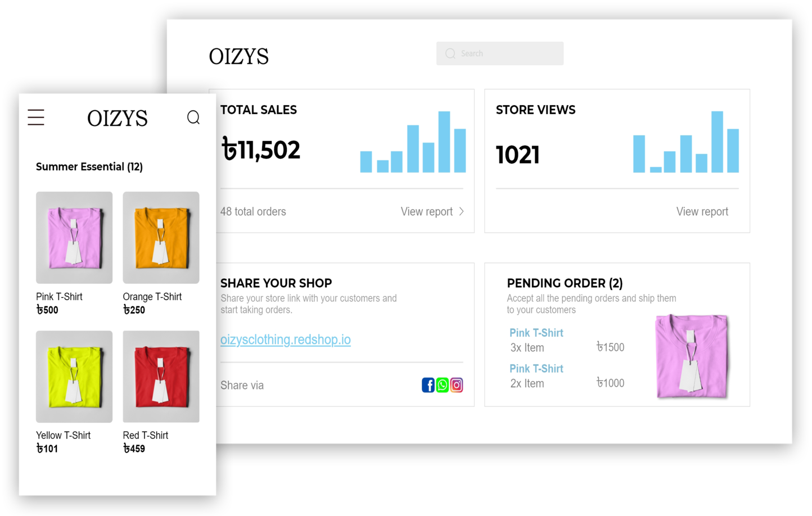This screenshot has height=516, width=812.
Task: Select the second Pink T-Shirt pending order
Action: [536, 369]
